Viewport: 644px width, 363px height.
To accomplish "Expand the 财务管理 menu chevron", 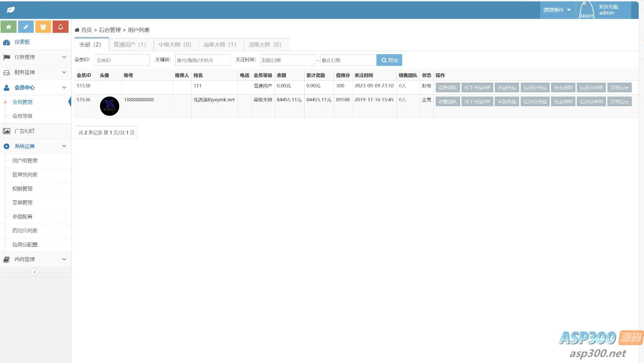I will tap(64, 73).
